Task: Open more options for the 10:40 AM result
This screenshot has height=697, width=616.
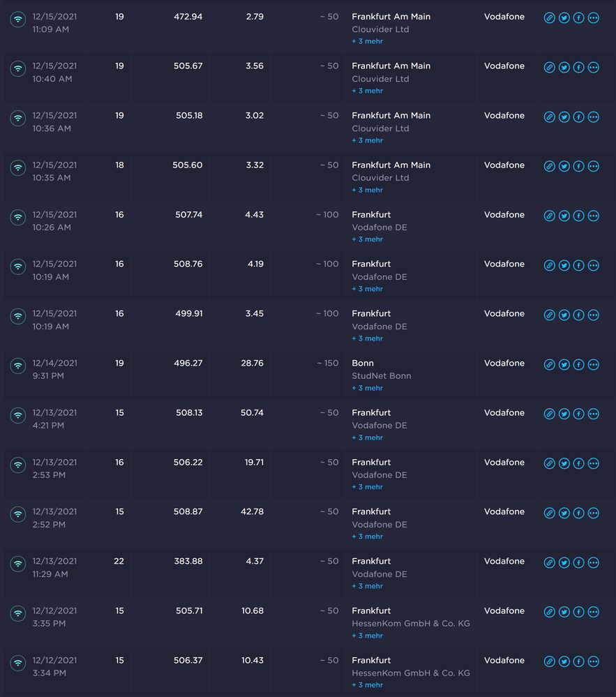Action: tap(594, 68)
